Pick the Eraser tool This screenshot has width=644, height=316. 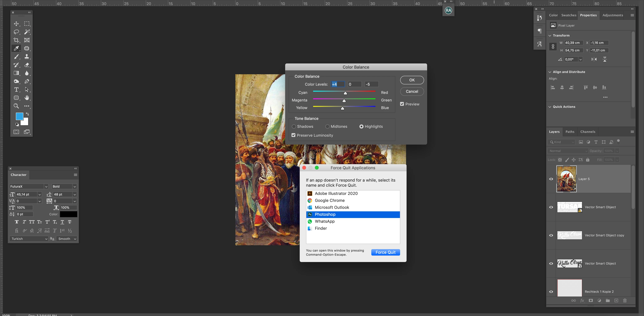[x=27, y=65]
